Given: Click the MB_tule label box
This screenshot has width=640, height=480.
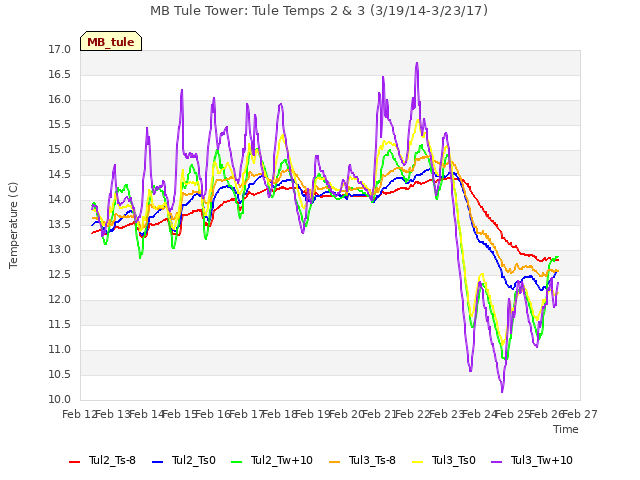Looking at the screenshot, I should click(111, 41).
